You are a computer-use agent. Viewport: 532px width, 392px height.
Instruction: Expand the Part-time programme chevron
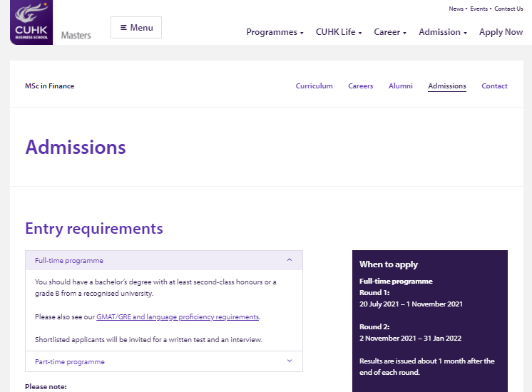(290, 361)
